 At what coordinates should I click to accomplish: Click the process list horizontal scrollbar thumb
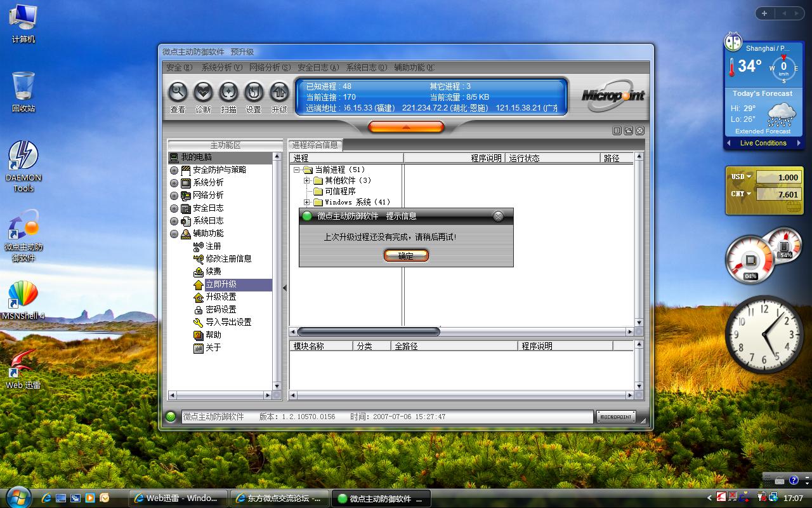pyautogui.click(x=369, y=331)
